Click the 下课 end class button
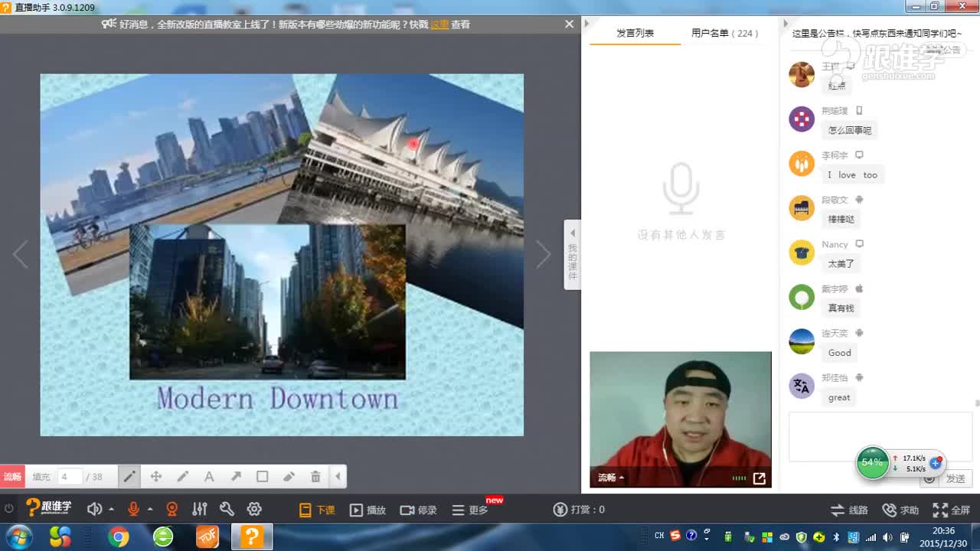The height and width of the screenshot is (551, 980). (x=317, y=510)
